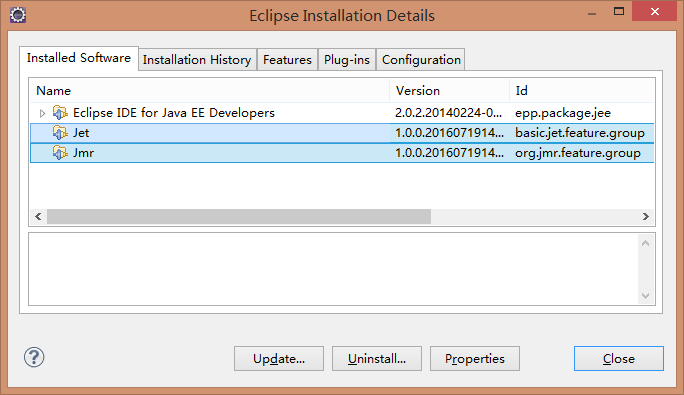Close the Installation Details dialog
This screenshot has width=684, height=395.
619,358
